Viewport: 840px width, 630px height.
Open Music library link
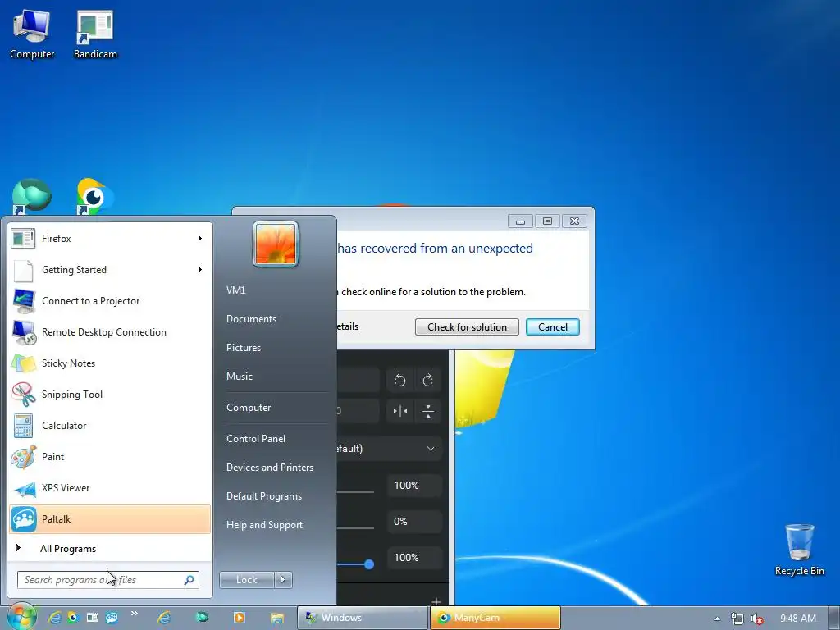(240, 376)
